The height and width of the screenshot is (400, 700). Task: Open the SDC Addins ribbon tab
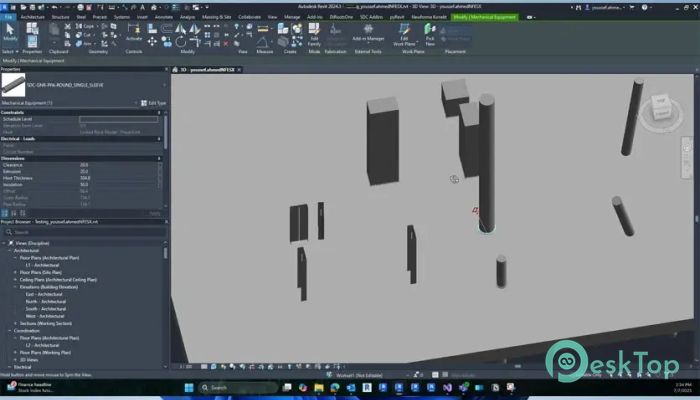(x=371, y=17)
